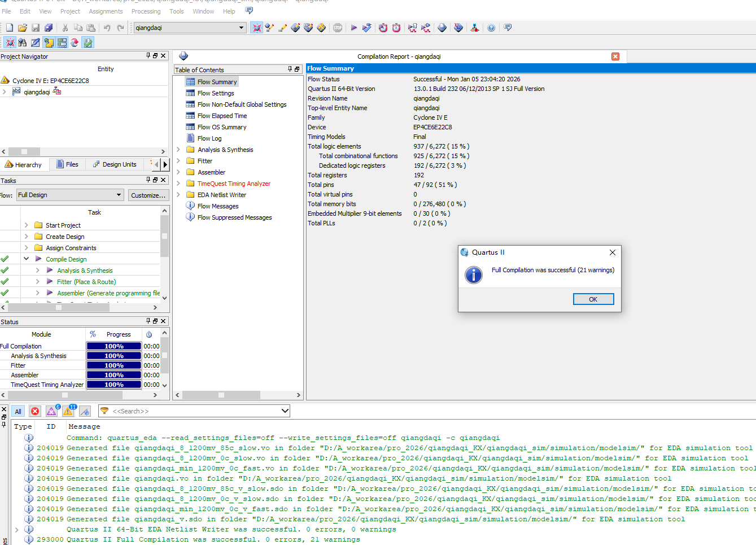Start Compilation with the purple play icon
Screen dimensions: 756x545
[x=354, y=28]
